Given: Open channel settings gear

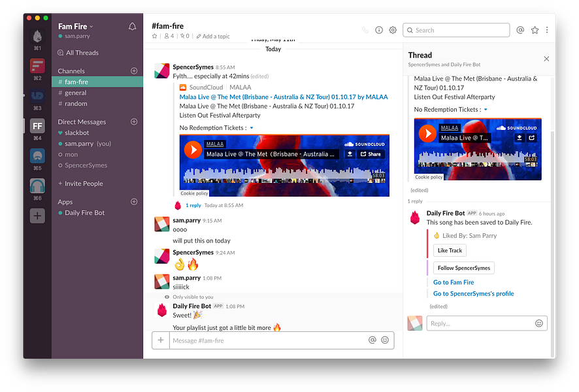Looking at the screenshot, I should (393, 30).
